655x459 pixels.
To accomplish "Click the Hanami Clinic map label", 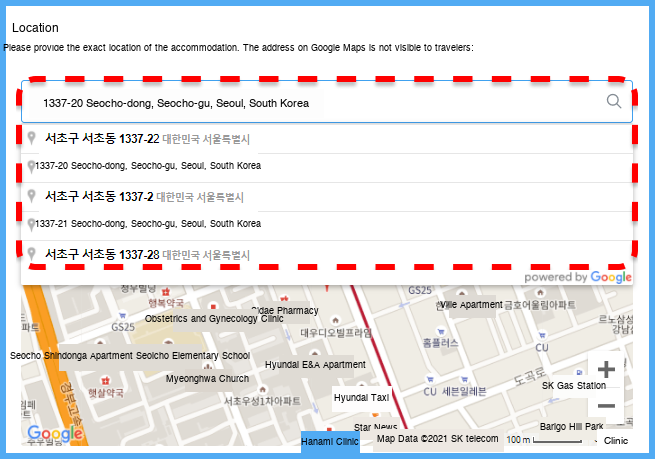I will tap(330, 441).
